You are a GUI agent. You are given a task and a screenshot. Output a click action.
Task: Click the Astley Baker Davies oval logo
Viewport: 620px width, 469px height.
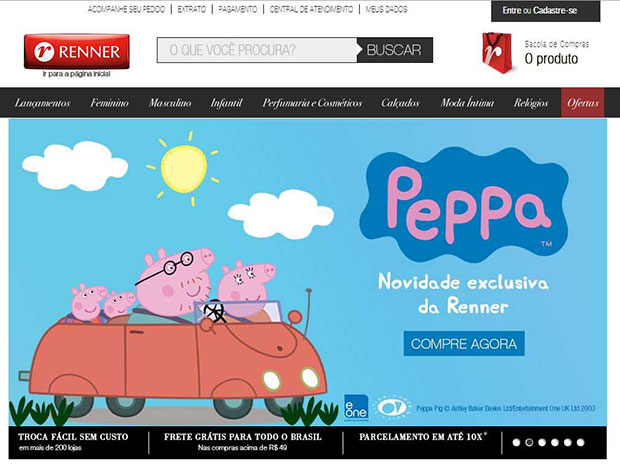[391, 407]
